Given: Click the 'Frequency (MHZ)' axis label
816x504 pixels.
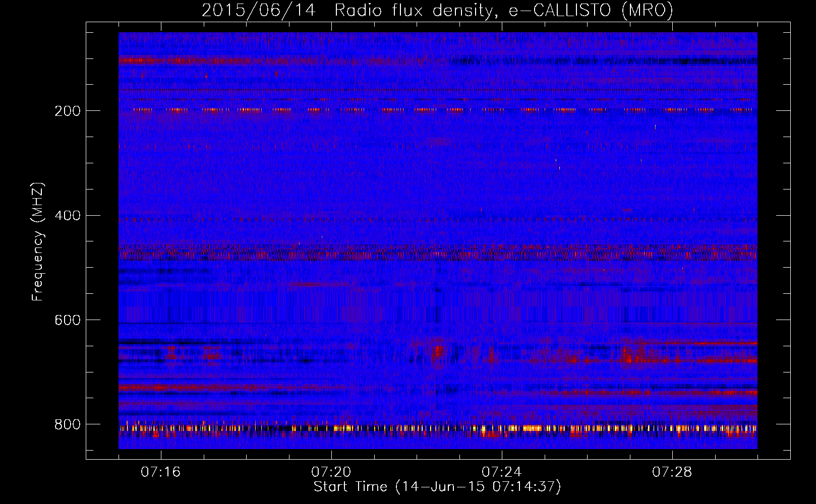Looking at the screenshot, I should (x=38, y=241).
